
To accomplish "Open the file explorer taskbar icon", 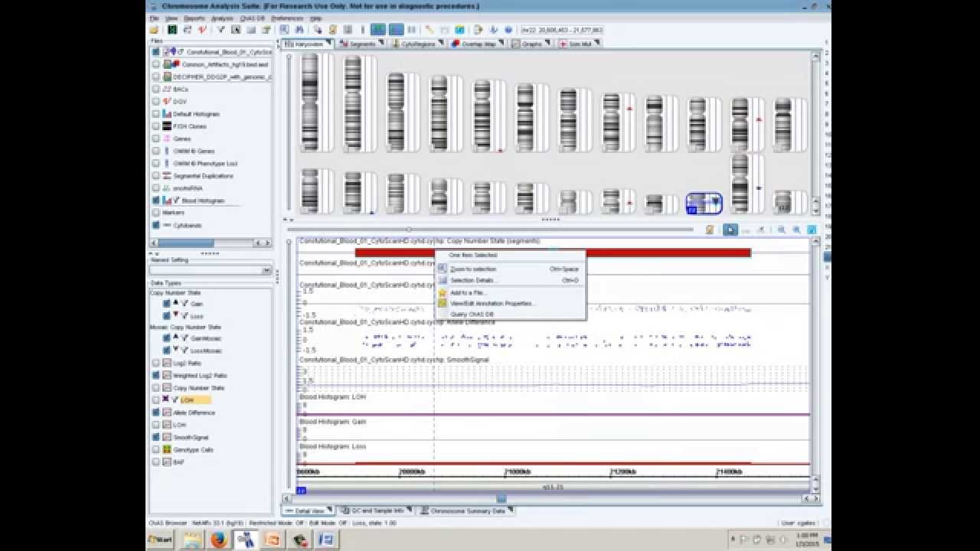I will pos(191,540).
